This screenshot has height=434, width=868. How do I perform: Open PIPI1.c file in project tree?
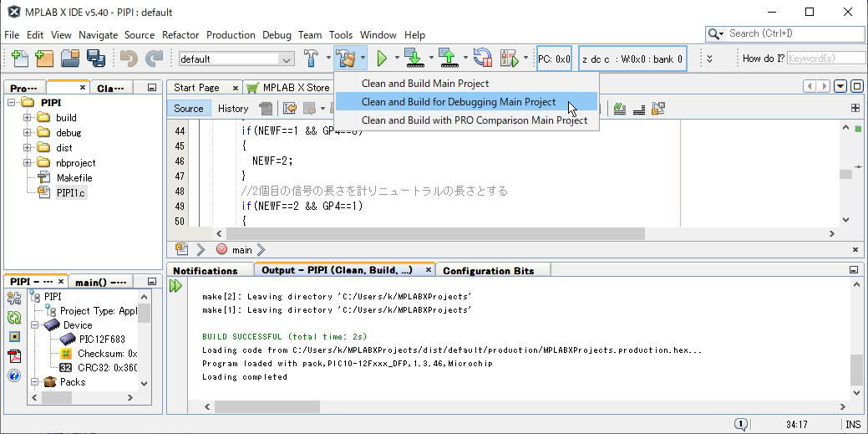click(70, 192)
